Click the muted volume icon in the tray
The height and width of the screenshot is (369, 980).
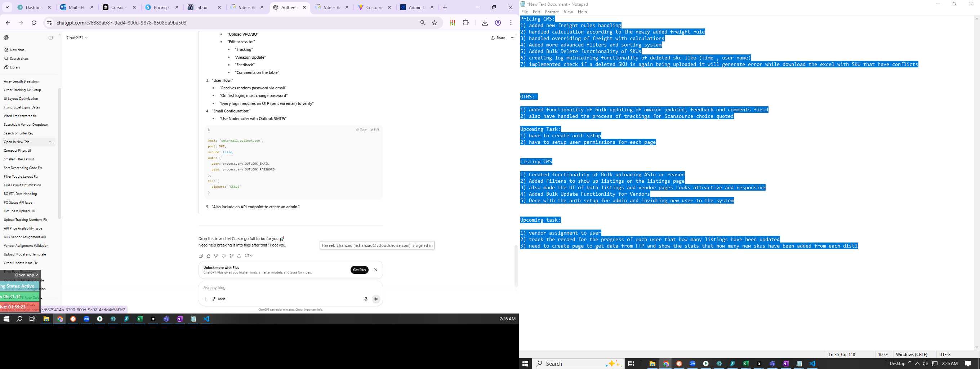coord(926,364)
